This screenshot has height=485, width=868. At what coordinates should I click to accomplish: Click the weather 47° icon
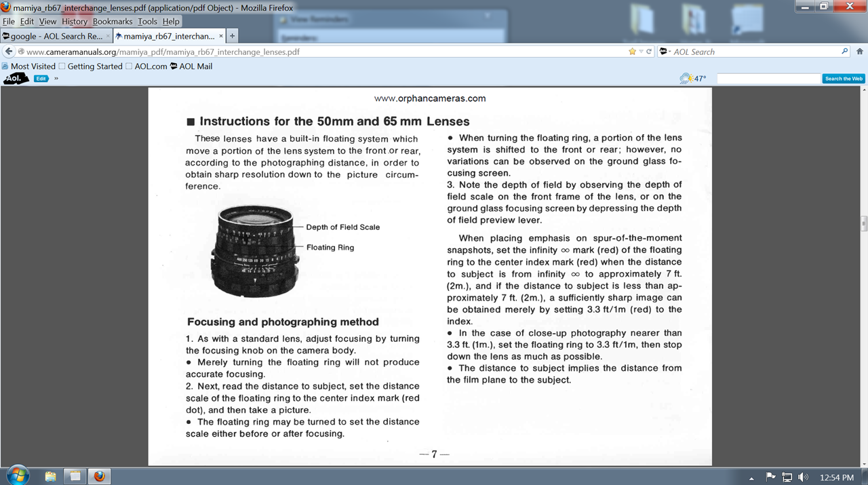click(x=692, y=79)
